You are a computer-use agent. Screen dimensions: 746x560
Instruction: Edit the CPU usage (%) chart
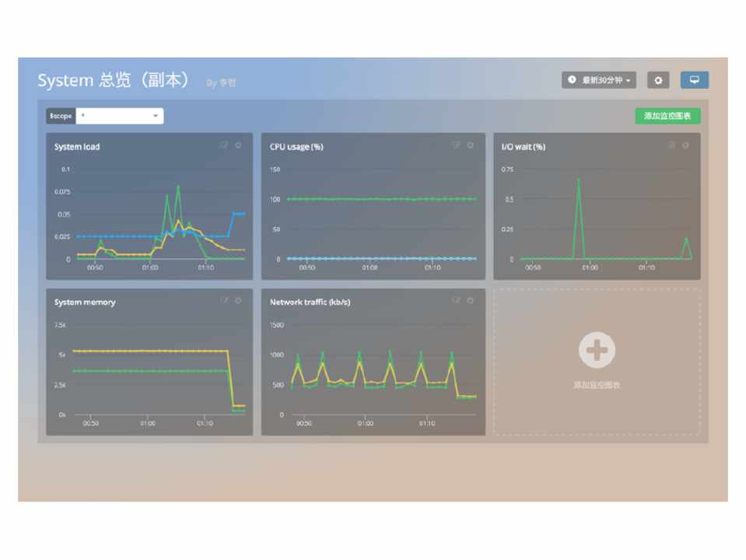point(456,145)
